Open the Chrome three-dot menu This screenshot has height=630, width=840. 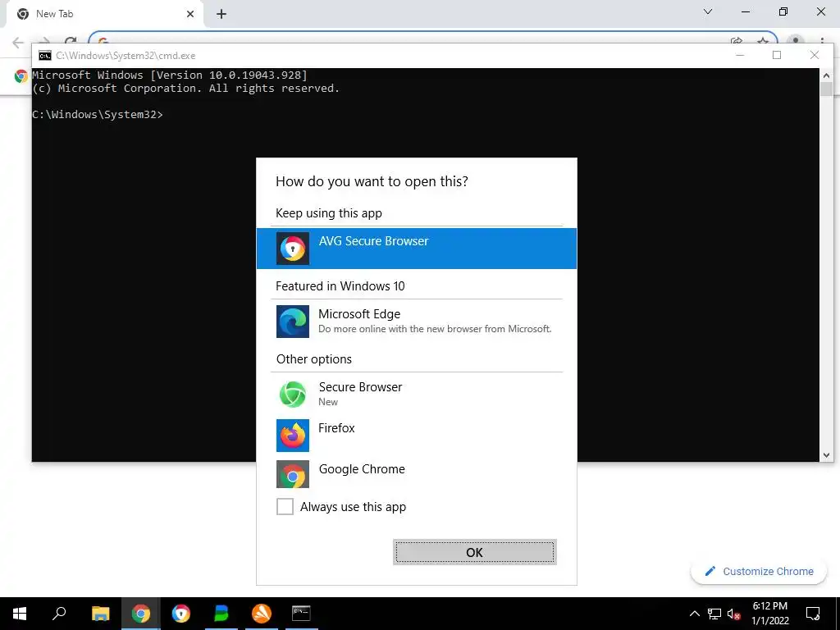822,41
